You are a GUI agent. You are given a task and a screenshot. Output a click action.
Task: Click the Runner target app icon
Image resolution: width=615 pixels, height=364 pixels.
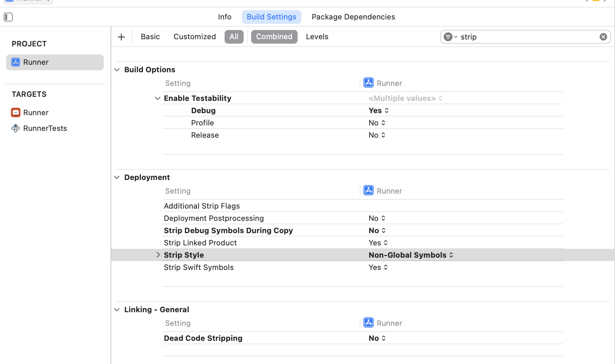(x=15, y=112)
